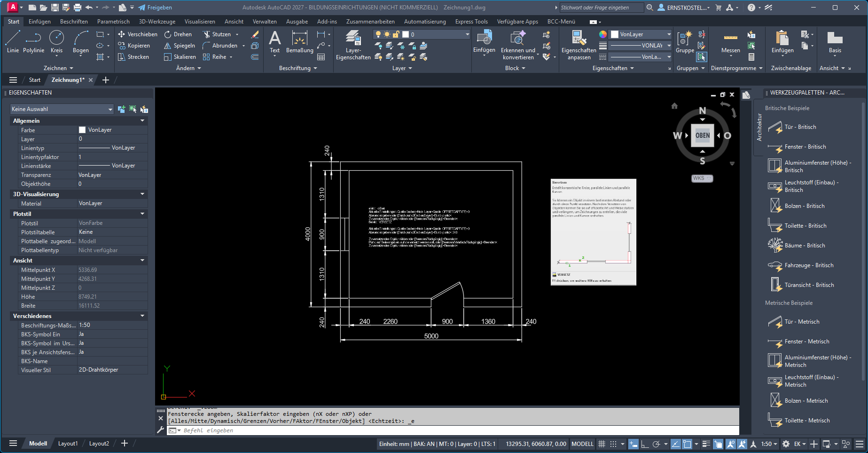Open the annotation scale 1:50 dropdown
868x453 pixels.
pos(769,444)
